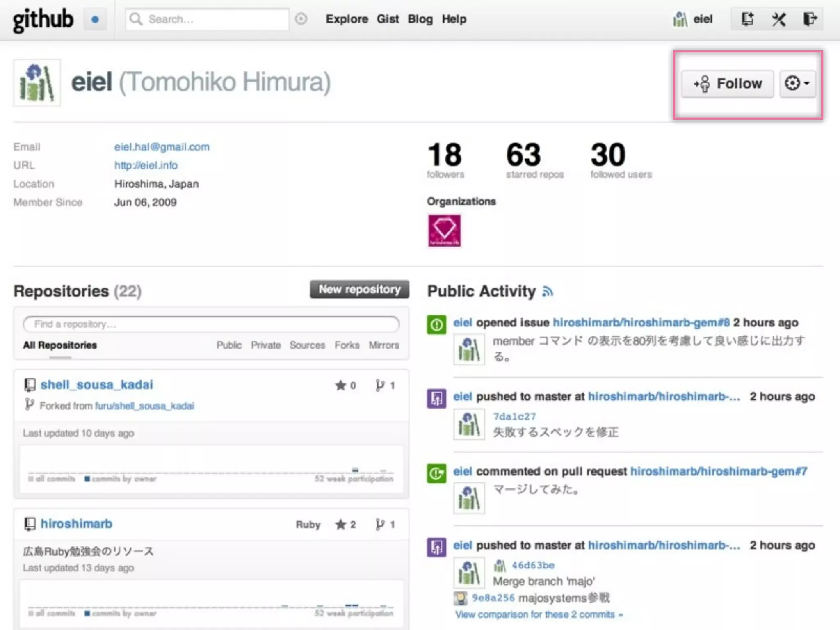Open the http://eiel.info URL link
This screenshot has width=840, height=630.
coord(146,165)
